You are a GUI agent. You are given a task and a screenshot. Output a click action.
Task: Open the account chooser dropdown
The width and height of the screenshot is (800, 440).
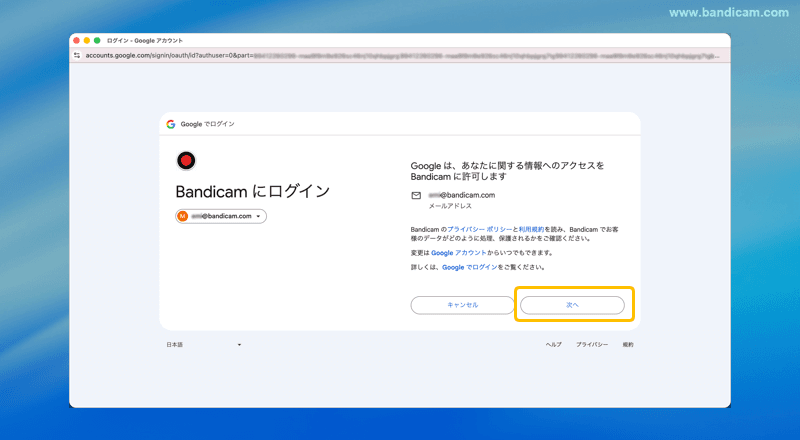(x=221, y=216)
